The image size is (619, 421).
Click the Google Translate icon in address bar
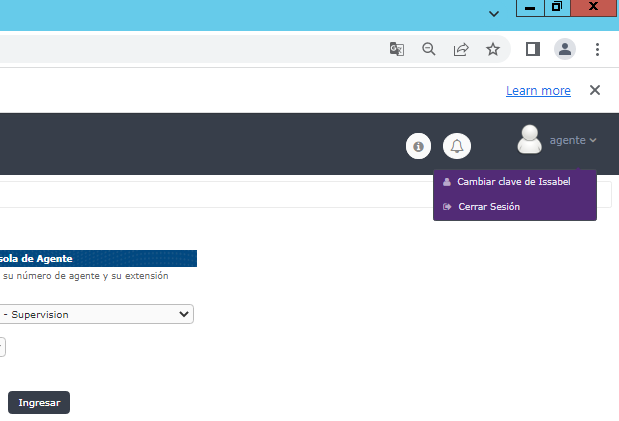pos(397,49)
